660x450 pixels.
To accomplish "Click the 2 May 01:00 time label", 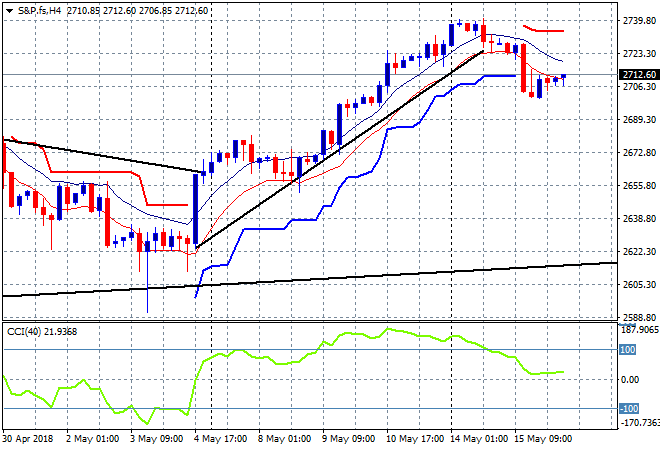I will coord(92,439).
